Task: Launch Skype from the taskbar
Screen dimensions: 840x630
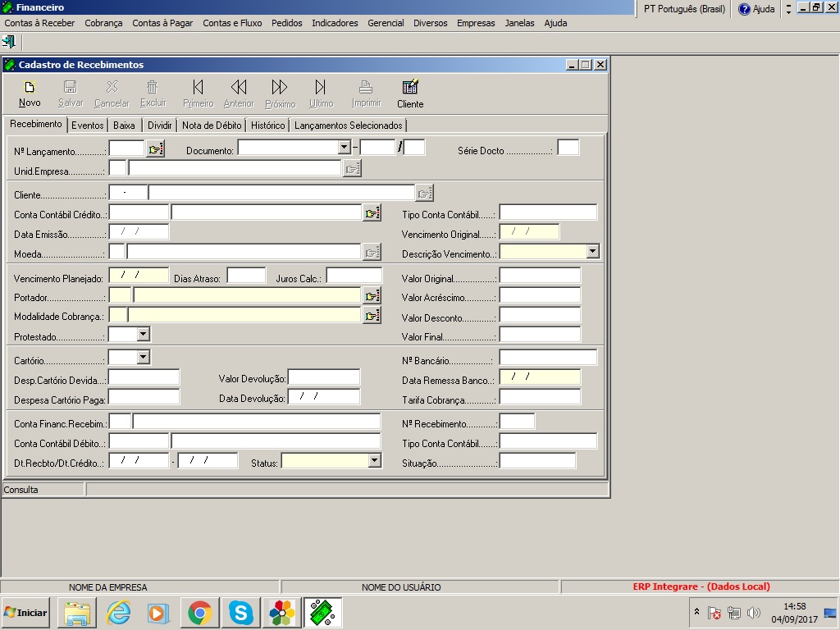Action: (240, 613)
